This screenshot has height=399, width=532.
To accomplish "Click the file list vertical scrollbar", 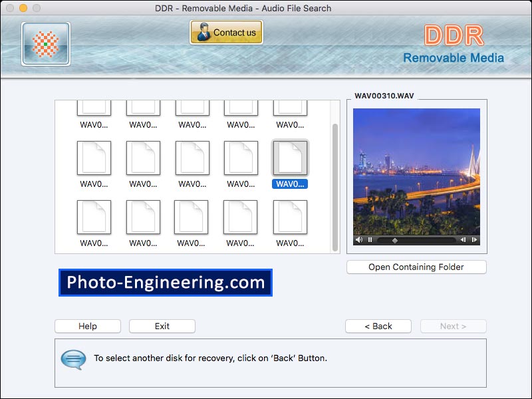I will point(335,186).
